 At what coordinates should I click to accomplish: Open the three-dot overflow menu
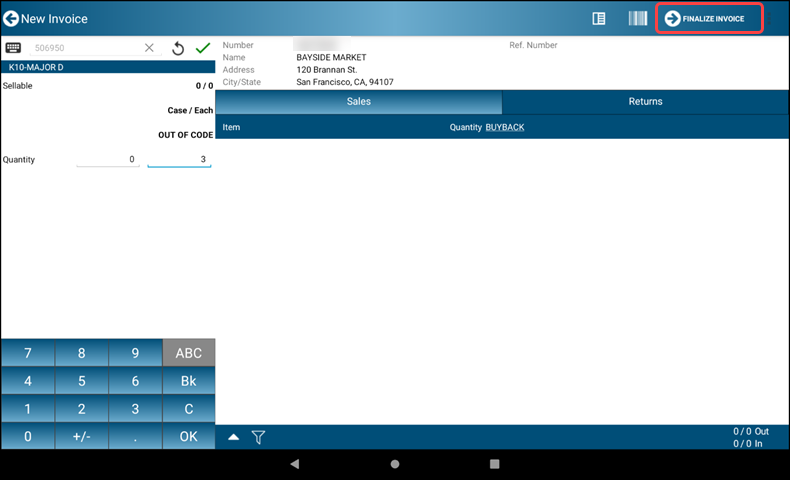click(770, 19)
